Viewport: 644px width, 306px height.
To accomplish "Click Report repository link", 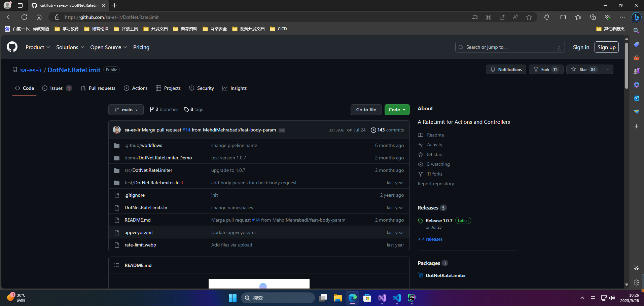I will coord(436,184).
